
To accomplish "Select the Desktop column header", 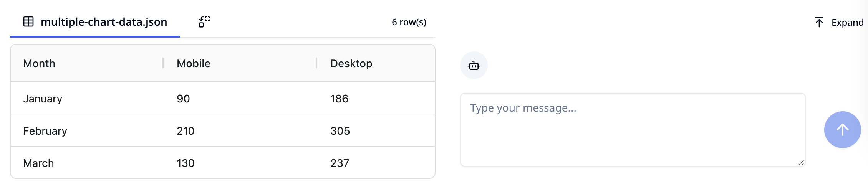I will pyautogui.click(x=351, y=63).
